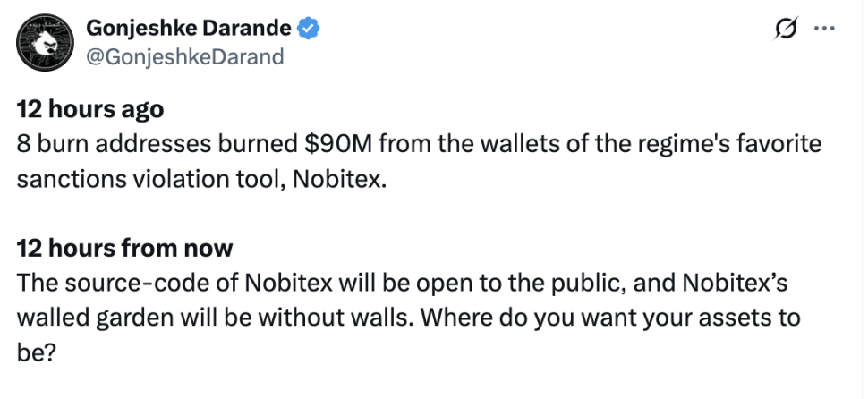The width and height of the screenshot is (868, 399).
Task: Click the final "be?" line of tweet
Action: click(37, 353)
